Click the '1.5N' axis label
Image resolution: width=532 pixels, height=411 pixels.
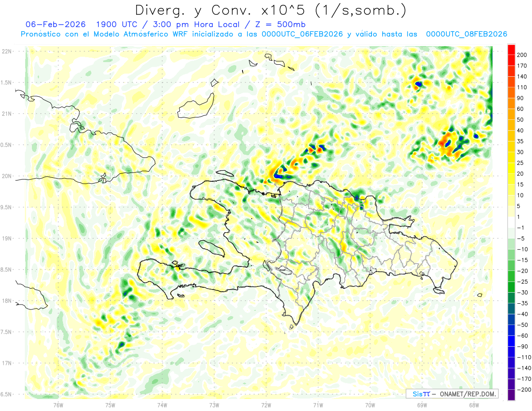(x=7, y=82)
